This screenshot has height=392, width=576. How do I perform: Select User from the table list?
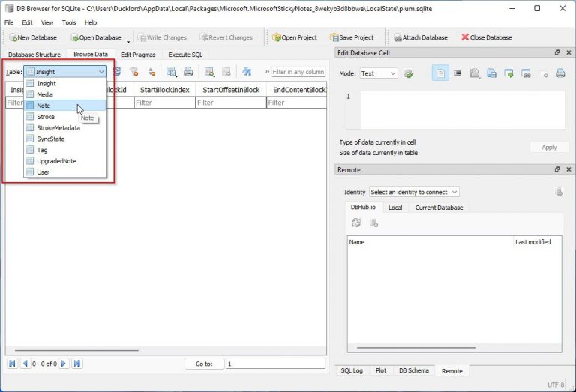(x=65, y=172)
